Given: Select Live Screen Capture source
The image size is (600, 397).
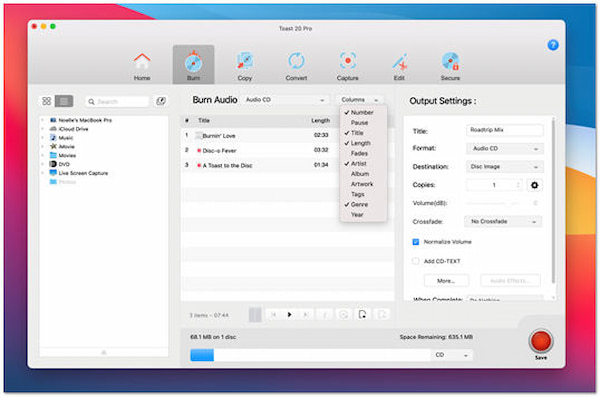Looking at the screenshot, I should [79, 173].
